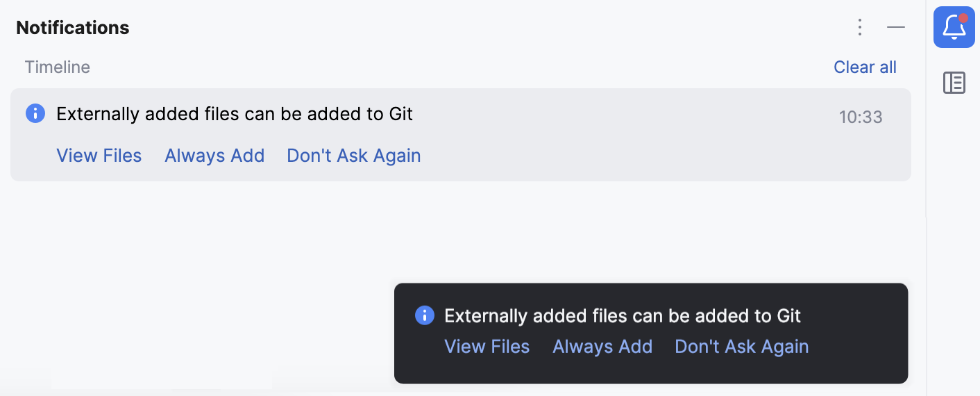Select Don't Ask Again in dark popup
Image resolution: width=980 pixels, height=396 pixels.
(742, 347)
